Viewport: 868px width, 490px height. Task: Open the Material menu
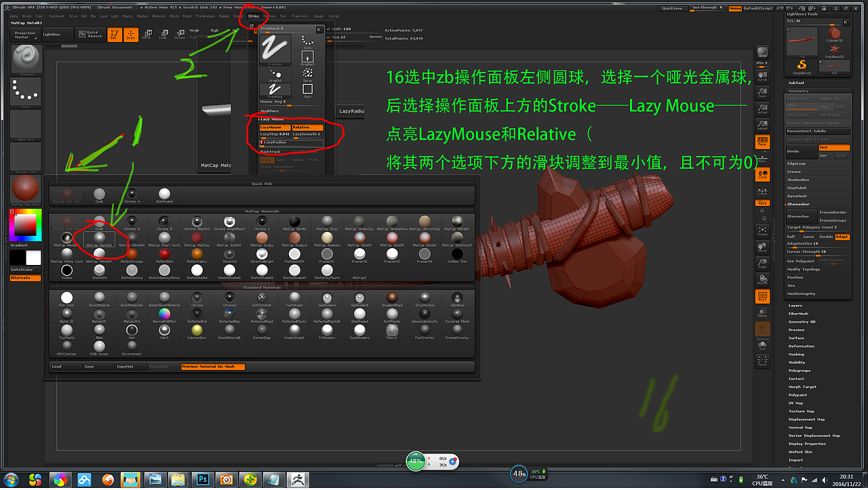pos(159,16)
